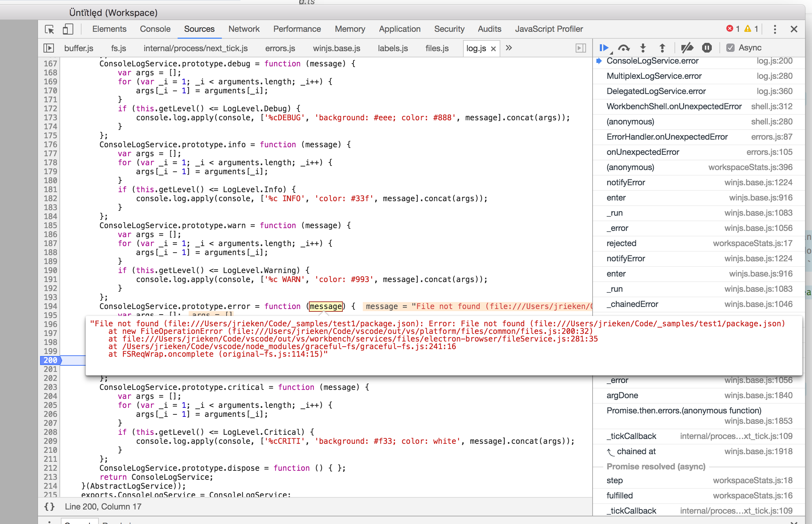Toggle the device toolbar emulation icon
The width and height of the screenshot is (812, 524).
(x=68, y=29)
